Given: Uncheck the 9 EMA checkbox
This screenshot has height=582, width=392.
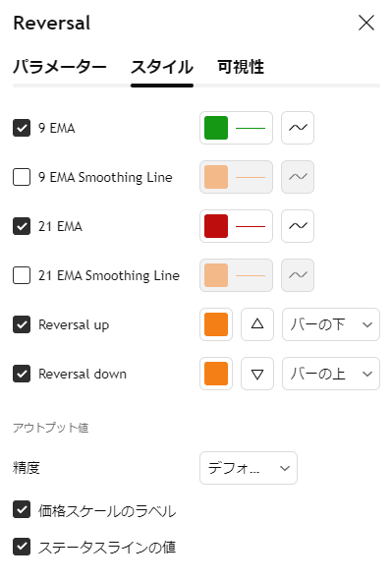Looking at the screenshot, I should point(22,128).
